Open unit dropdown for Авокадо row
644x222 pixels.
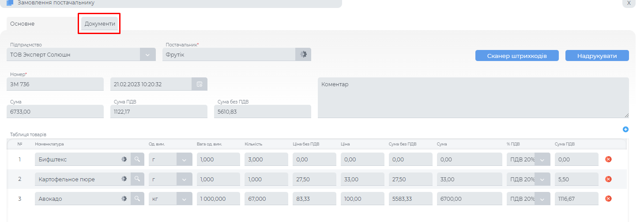tap(184, 199)
